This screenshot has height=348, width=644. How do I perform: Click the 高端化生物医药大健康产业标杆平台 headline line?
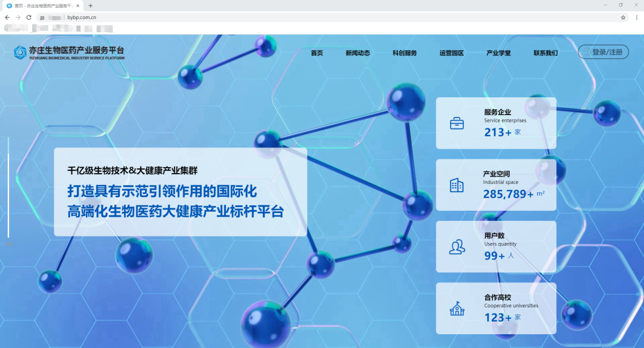pyautogui.click(x=176, y=211)
